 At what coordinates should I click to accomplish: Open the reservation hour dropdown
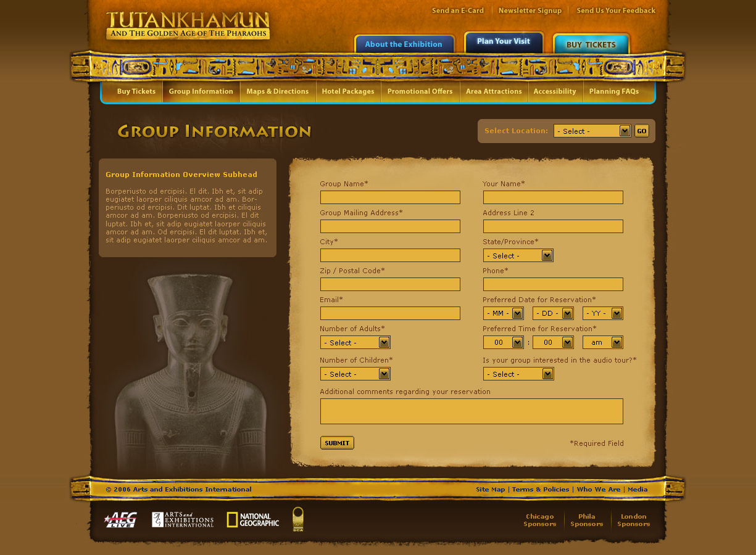pyautogui.click(x=504, y=342)
